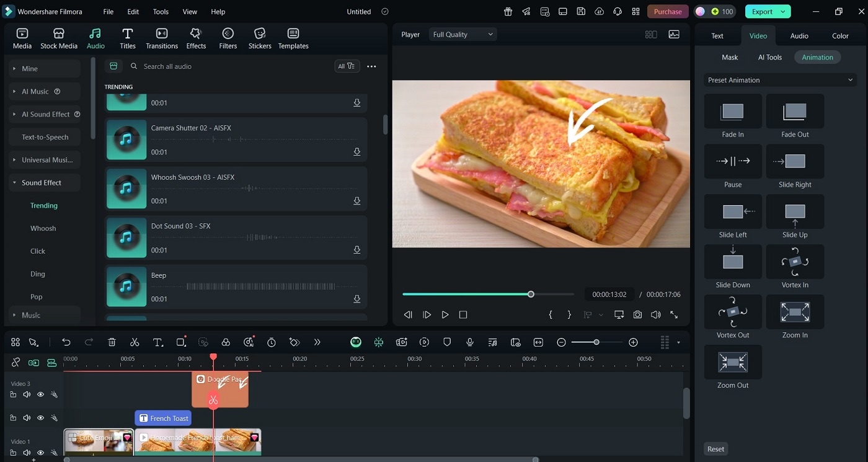
Task: Open the Templates tab
Action: (293, 38)
